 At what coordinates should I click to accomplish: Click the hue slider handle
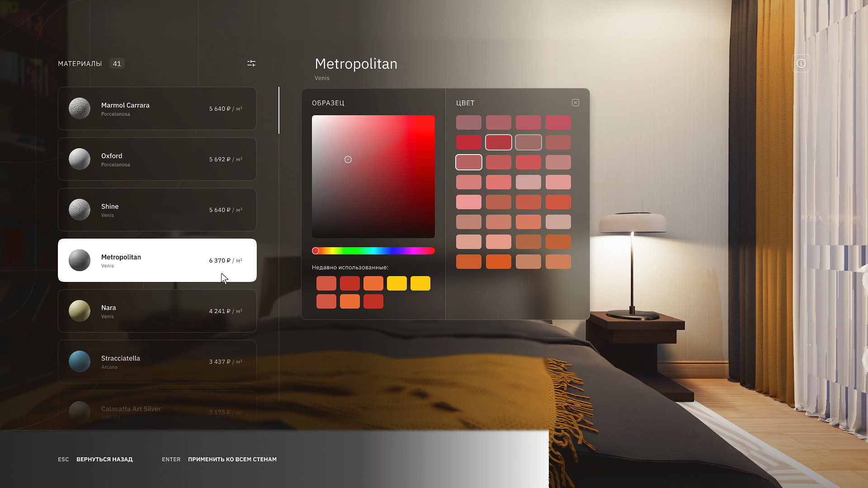pos(316,251)
